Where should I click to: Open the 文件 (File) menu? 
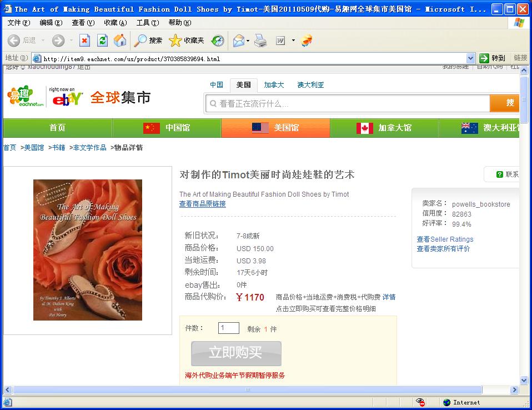pyautogui.click(x=19, y=23)
